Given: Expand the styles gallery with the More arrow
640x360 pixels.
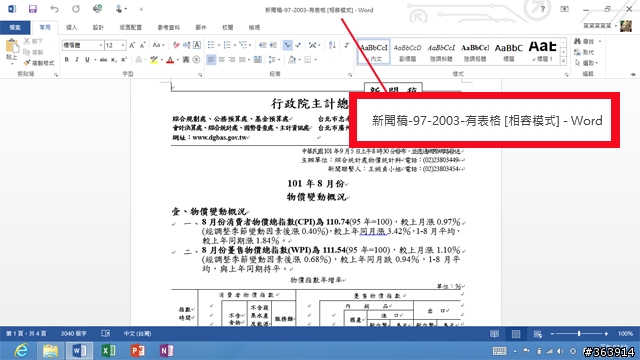Looking at the screenshot, I should click(x=563, y=61).
